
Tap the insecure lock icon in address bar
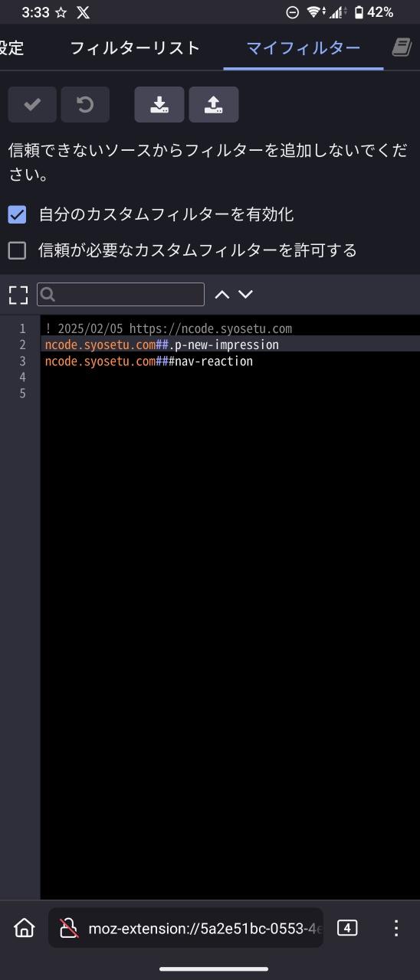pos(69,929)
